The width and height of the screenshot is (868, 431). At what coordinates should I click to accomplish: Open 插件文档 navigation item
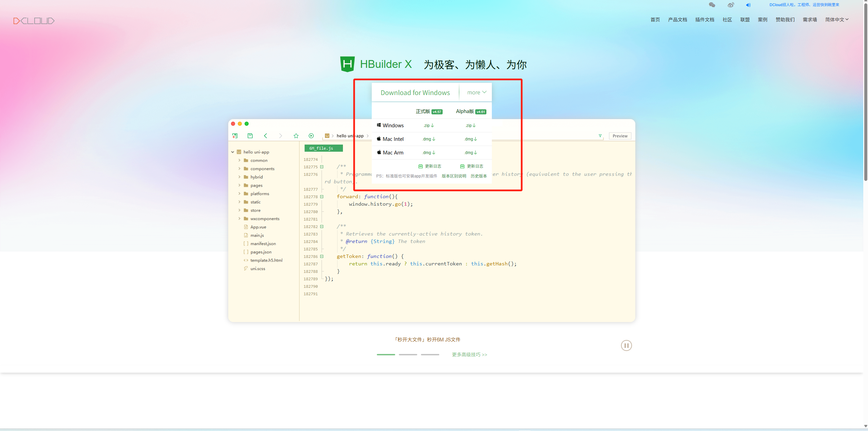click(x=705, y=20)
